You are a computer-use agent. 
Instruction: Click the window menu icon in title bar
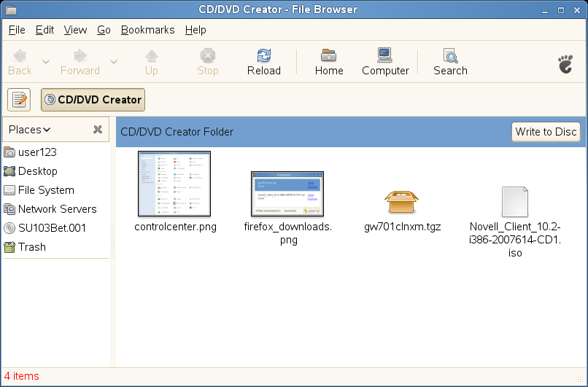(11, 9)
